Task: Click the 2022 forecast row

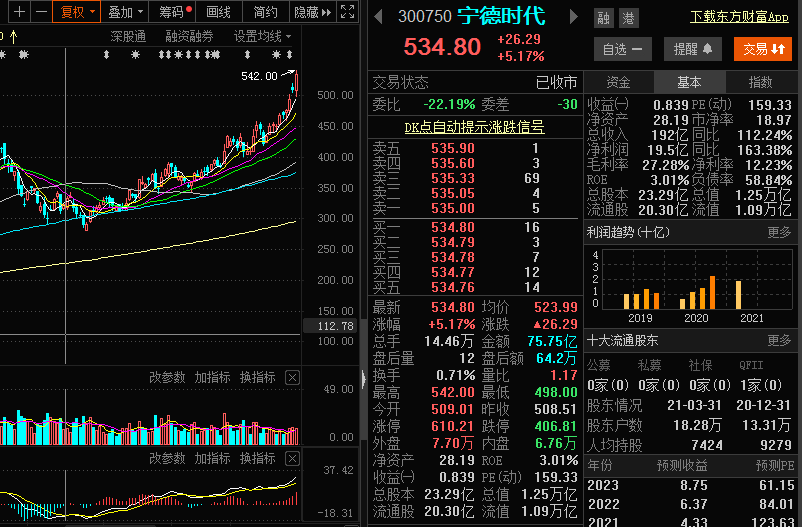Action: point(691,504)
